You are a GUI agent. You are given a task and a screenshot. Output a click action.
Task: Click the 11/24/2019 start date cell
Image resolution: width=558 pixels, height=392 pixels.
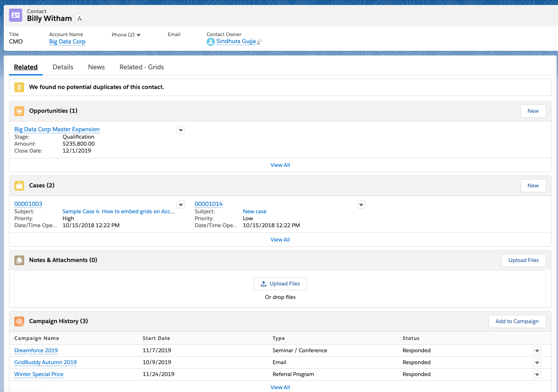pos(159,374)
